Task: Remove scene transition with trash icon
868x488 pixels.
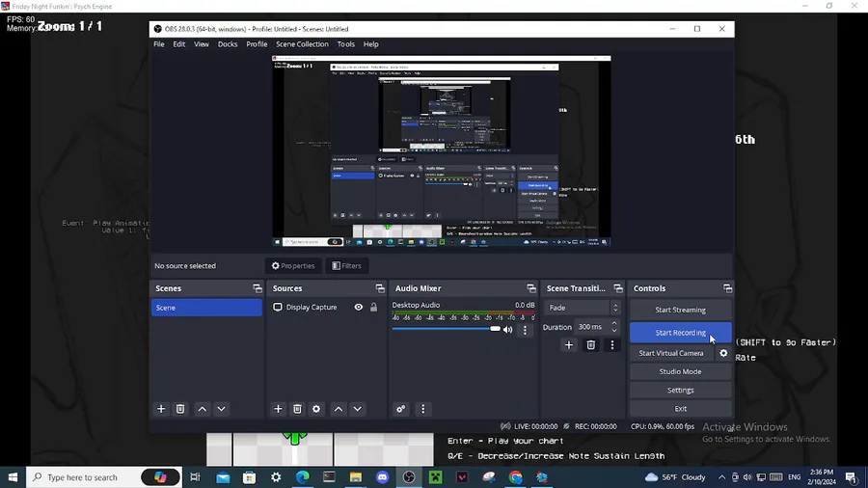Action: [590, 345]
